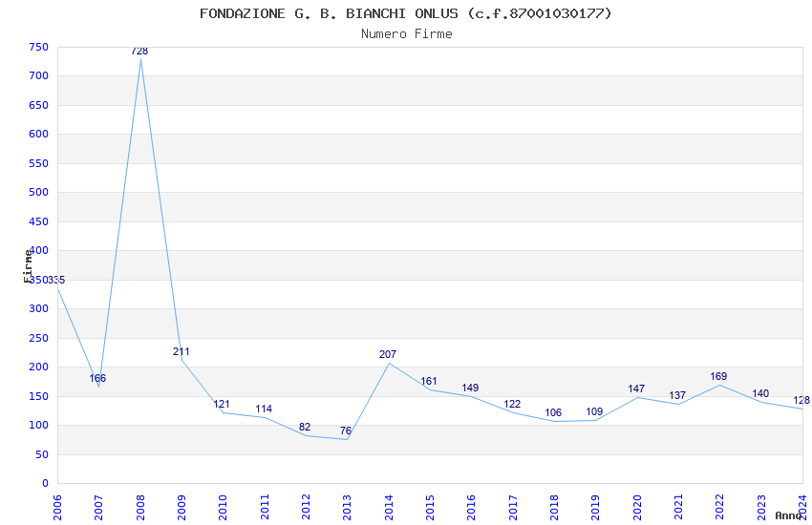
Task: Click the y-axis value 650
Action: click(39, 105)
